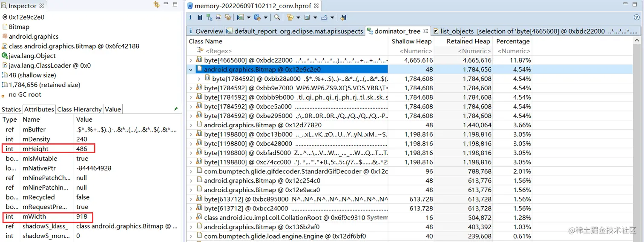Collapse the android.graphics.Bitmap @ 0x12e9c2e0 row
The image size is (644, 242).
191,69
